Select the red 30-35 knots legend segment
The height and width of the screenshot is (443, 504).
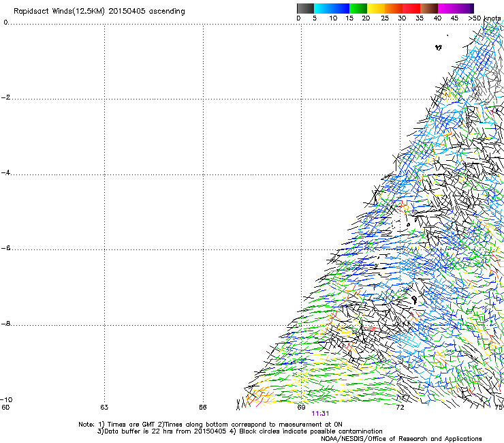click(x=411, y=8)
